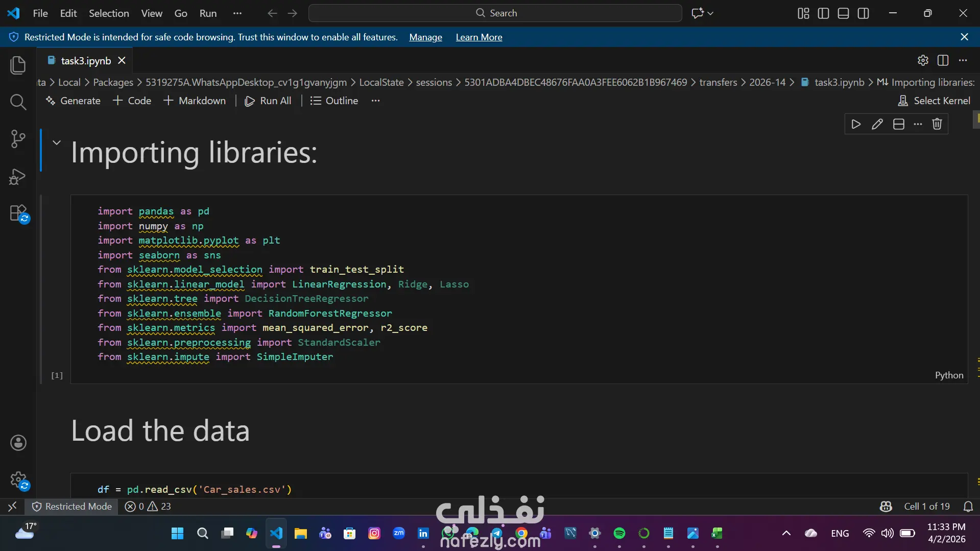This screenshot has height=551, width=980.
Task: Toggle the primary side bar layout button
Action: [x=823, y=13]
